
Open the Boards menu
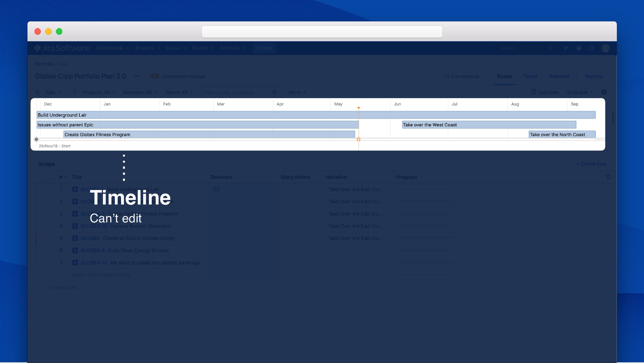point(203,48)
